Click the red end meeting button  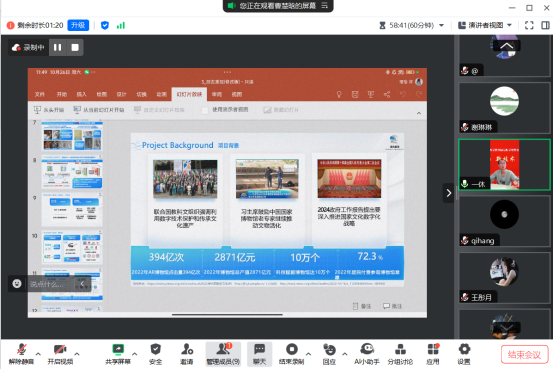524,355
